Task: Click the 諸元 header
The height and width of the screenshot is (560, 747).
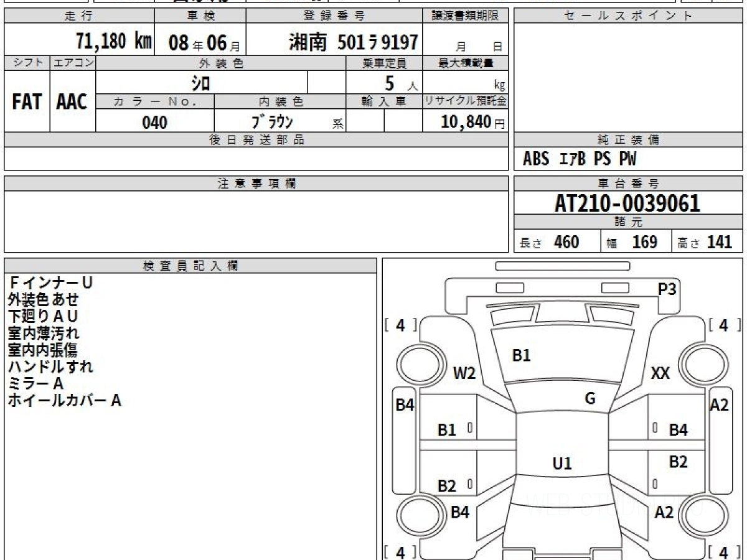Action: [628, 222]
